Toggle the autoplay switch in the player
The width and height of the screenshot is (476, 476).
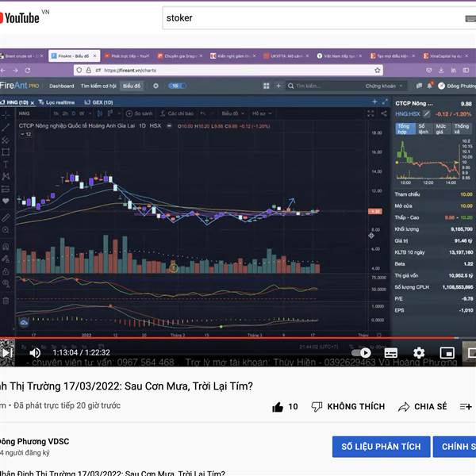[x=361, y=353]
